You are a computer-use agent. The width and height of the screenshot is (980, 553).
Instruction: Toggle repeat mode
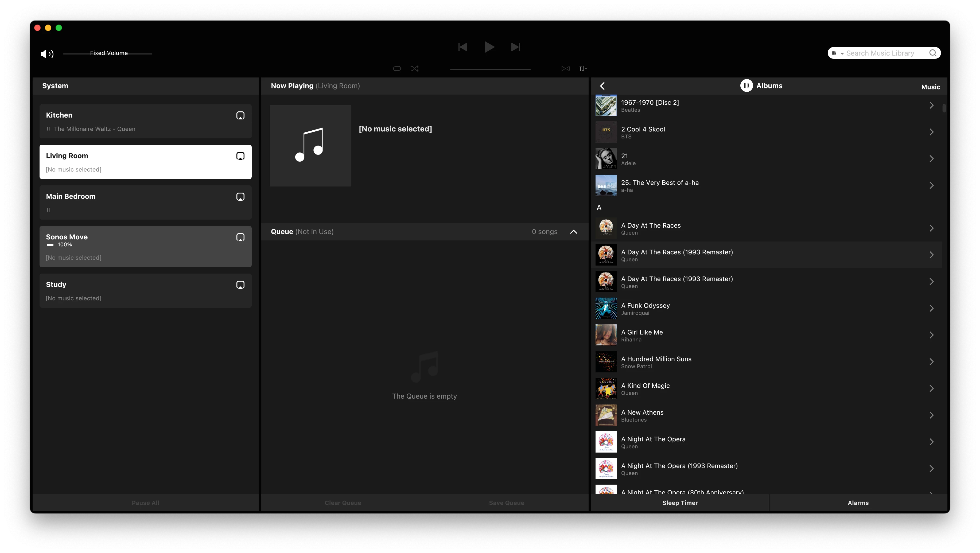(x=397, y=68)
